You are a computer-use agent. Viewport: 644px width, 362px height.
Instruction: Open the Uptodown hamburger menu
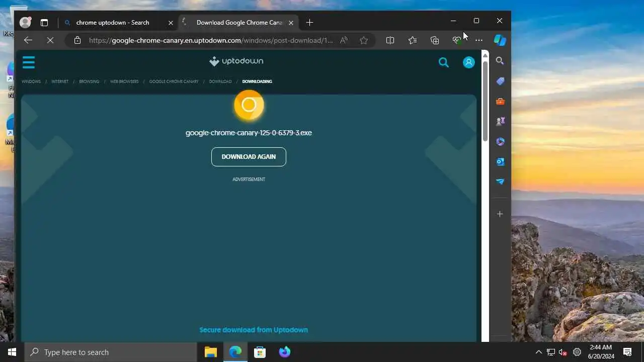coord(29,62)
